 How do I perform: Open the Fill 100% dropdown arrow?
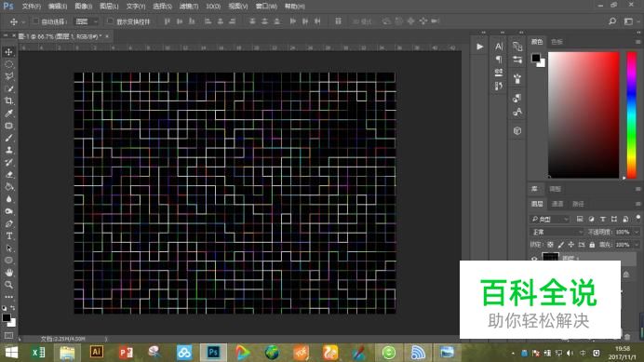click(637, 245)
